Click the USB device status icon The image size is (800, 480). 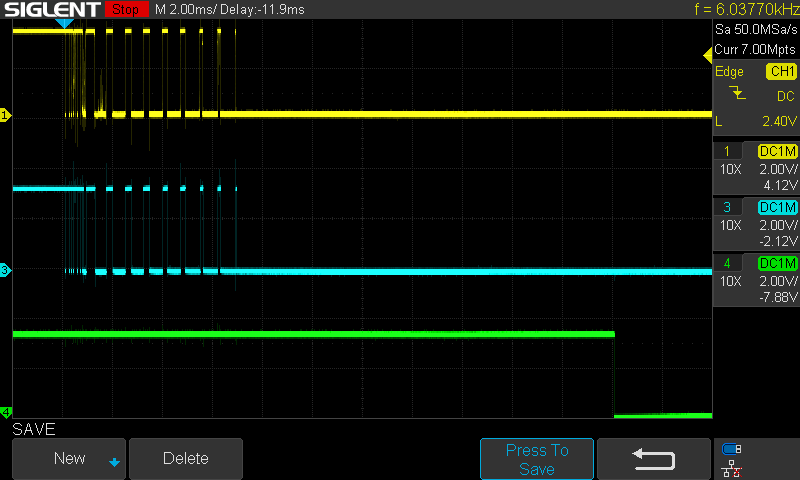coord(732,449)
